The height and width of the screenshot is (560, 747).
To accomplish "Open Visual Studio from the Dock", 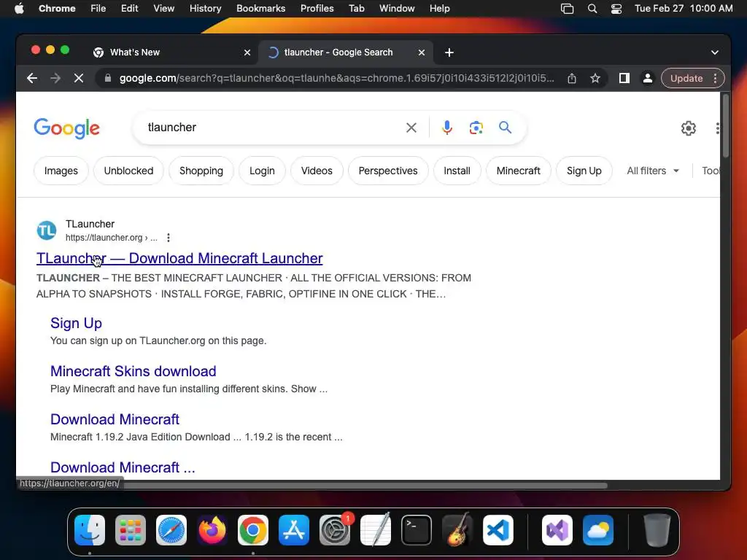I will click(x=557, y=530).
